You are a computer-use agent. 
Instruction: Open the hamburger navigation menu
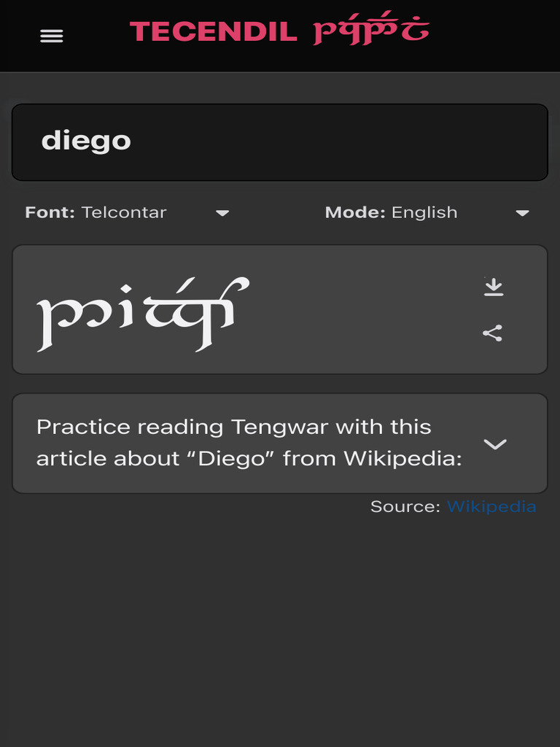click(x=52, y=36)
